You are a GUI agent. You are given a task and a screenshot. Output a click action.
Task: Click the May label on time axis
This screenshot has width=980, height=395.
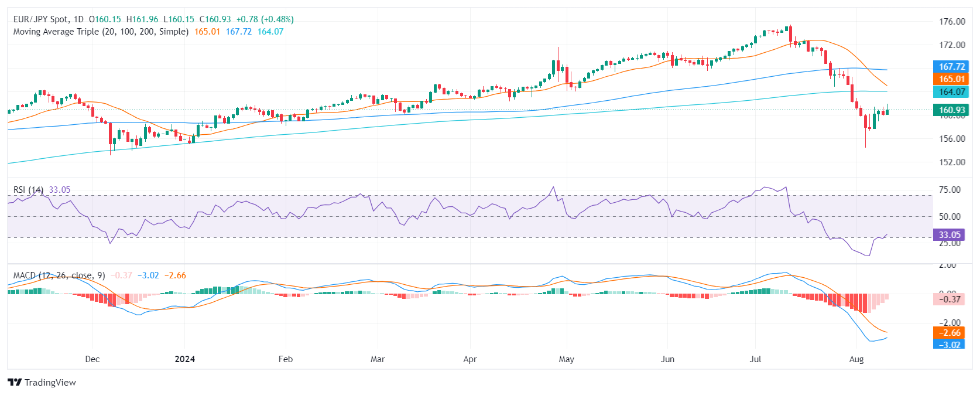[x=566, y=359]
